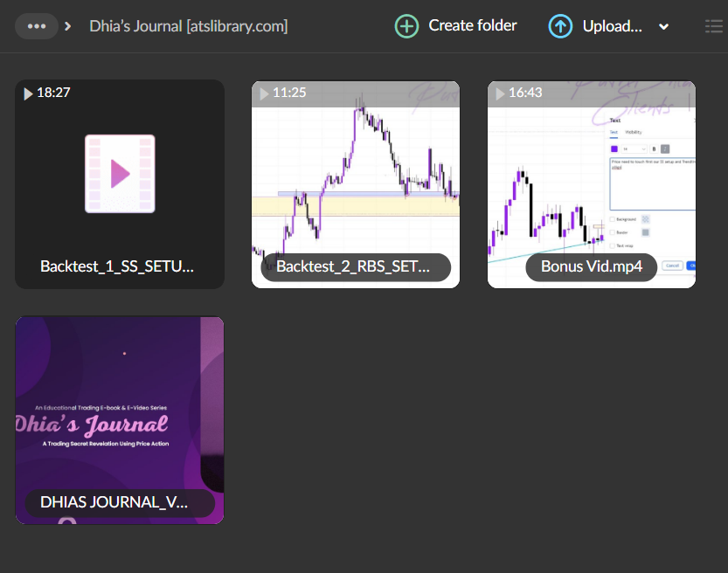Screen dimensions: 728x573
Task: Open the Backtest_2_RBS_SET video chart thumbnail
Action: pos(356,175)
